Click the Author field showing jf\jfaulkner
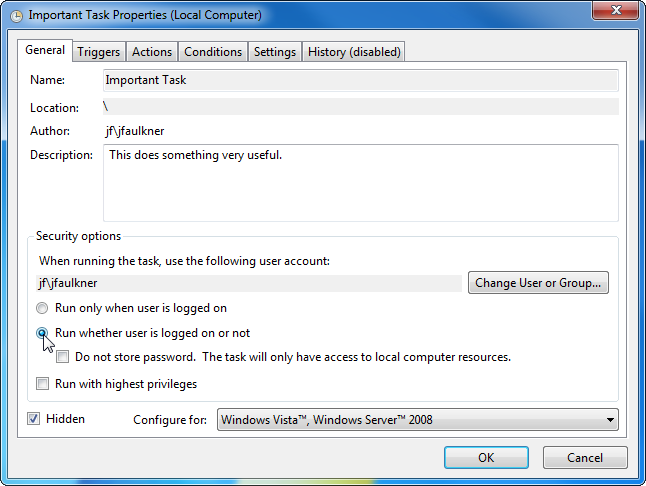This screenshot has height=486, width=646. coord(360,131)
